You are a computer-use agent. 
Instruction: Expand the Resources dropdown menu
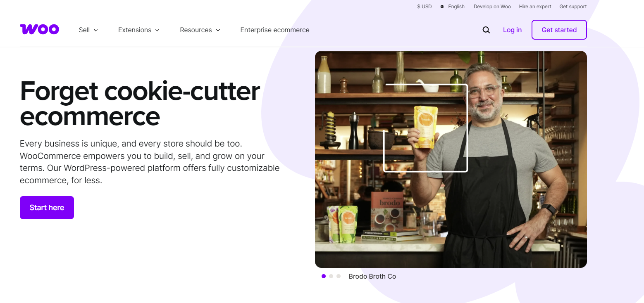200,30
